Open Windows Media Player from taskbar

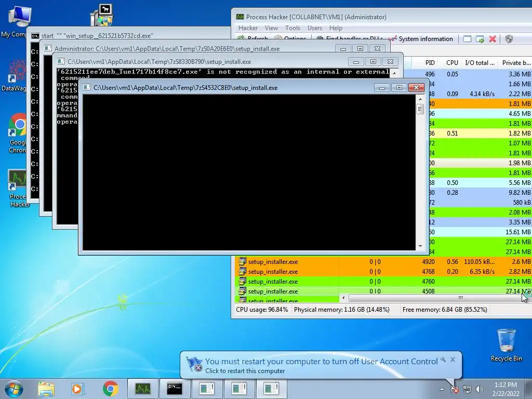point(78,389)
